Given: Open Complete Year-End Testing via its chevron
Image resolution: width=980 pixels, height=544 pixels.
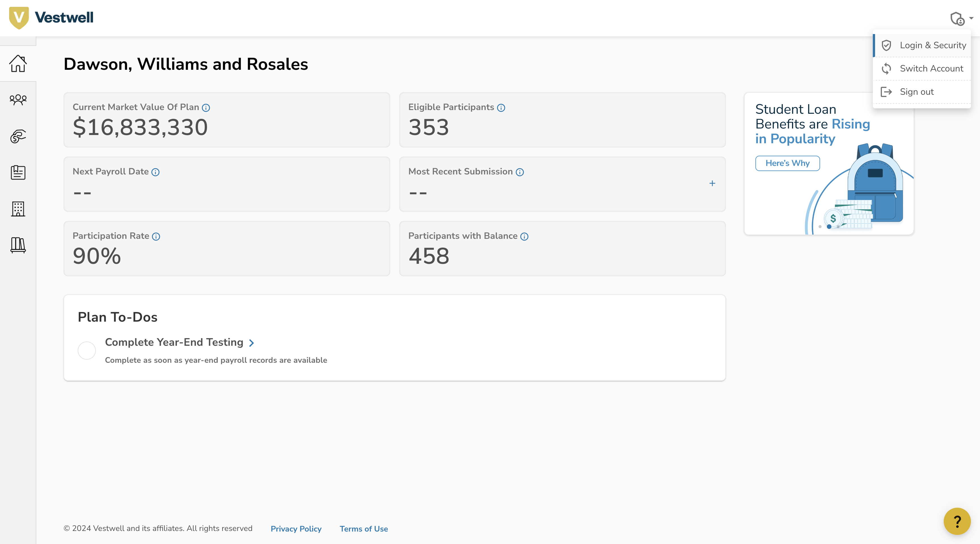Looking at the screenshot, I should pos(251,343).
